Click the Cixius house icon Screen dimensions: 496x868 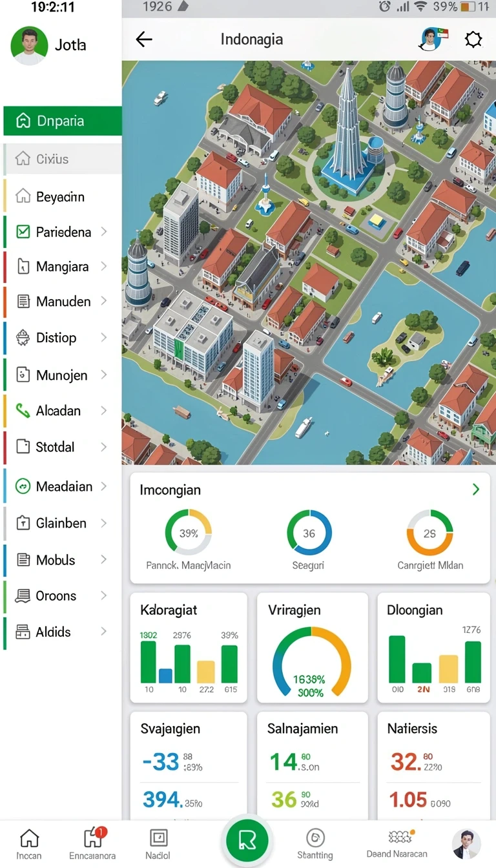point(23,158)
